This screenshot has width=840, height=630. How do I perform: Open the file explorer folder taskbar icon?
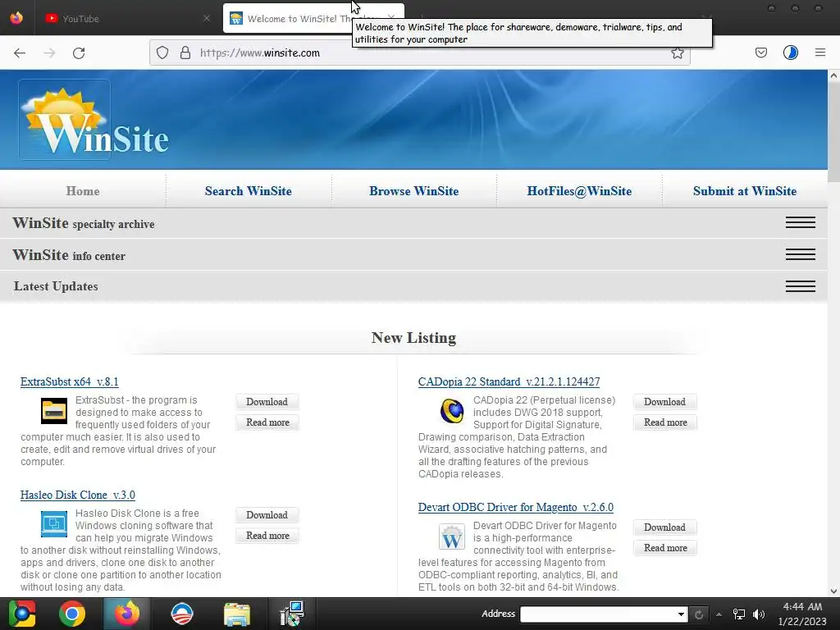pyautogui.click(x=237, y=614)
